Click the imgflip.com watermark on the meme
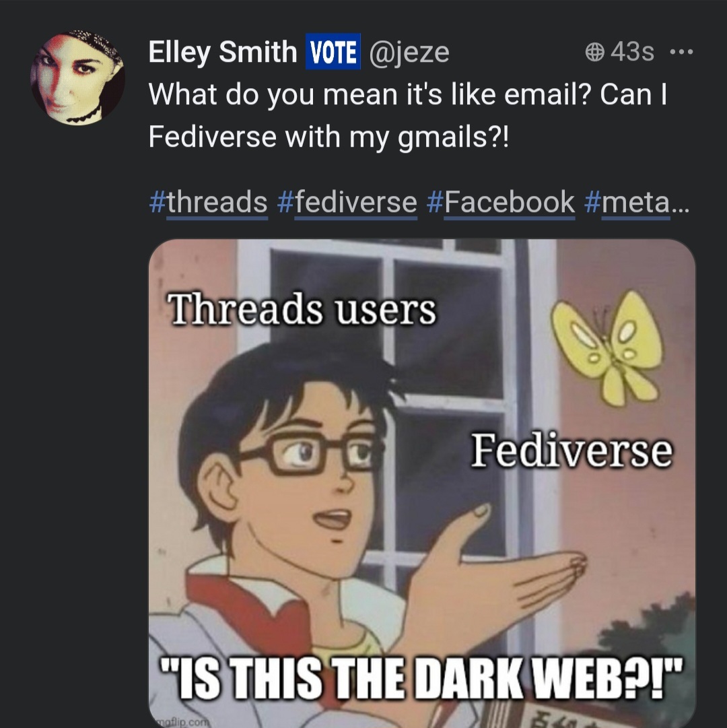Image resolution: width=727 pixels, height=728 pixels. (x=182, y=723)
